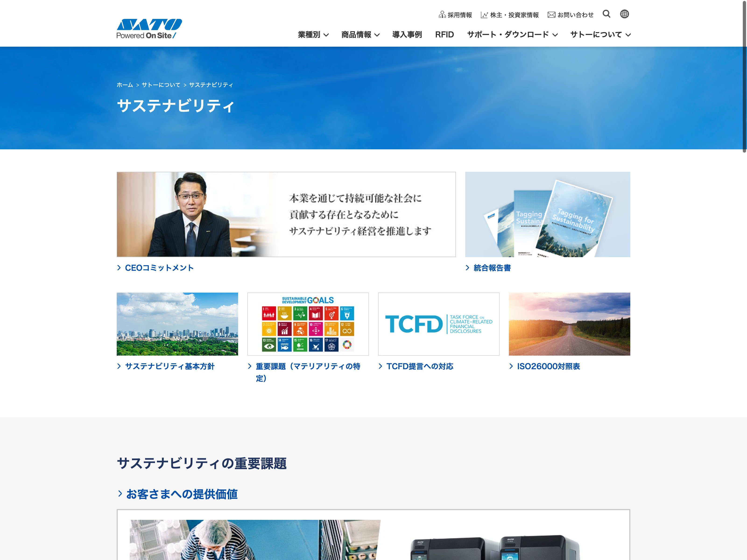Viewport: 747px width, 560px height.
Task: Expand the サポート・ダウンロード dropdown menu
Action: pos(512,35)
